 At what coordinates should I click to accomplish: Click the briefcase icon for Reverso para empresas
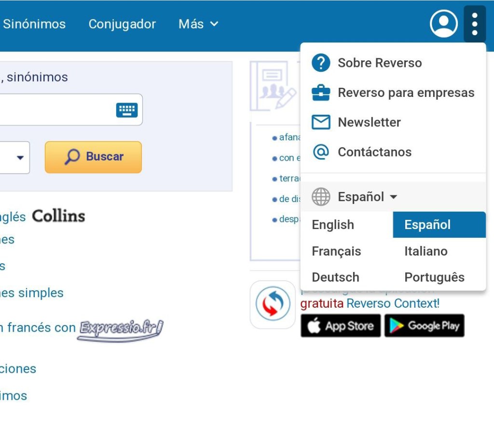pos(321,93)
